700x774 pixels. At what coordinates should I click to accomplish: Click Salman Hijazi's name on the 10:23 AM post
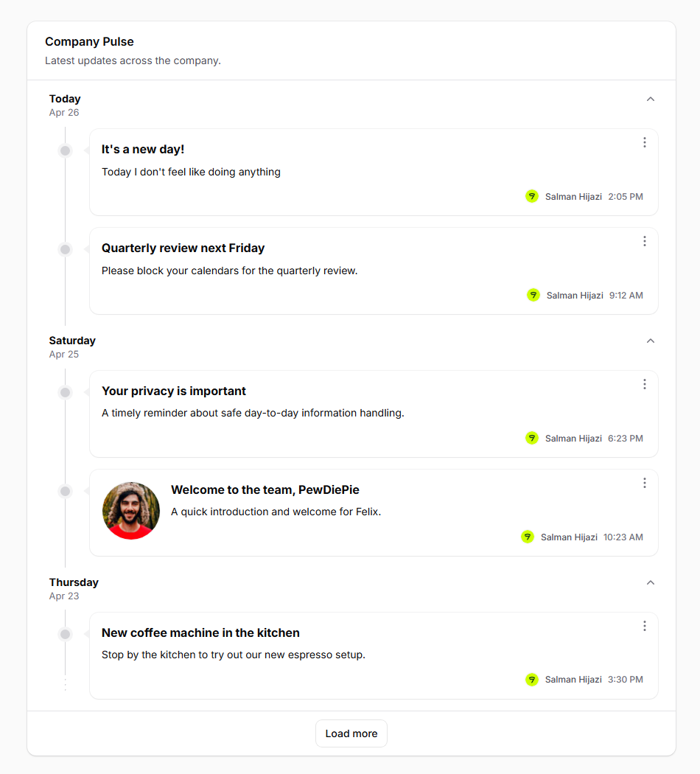[569, 537]
